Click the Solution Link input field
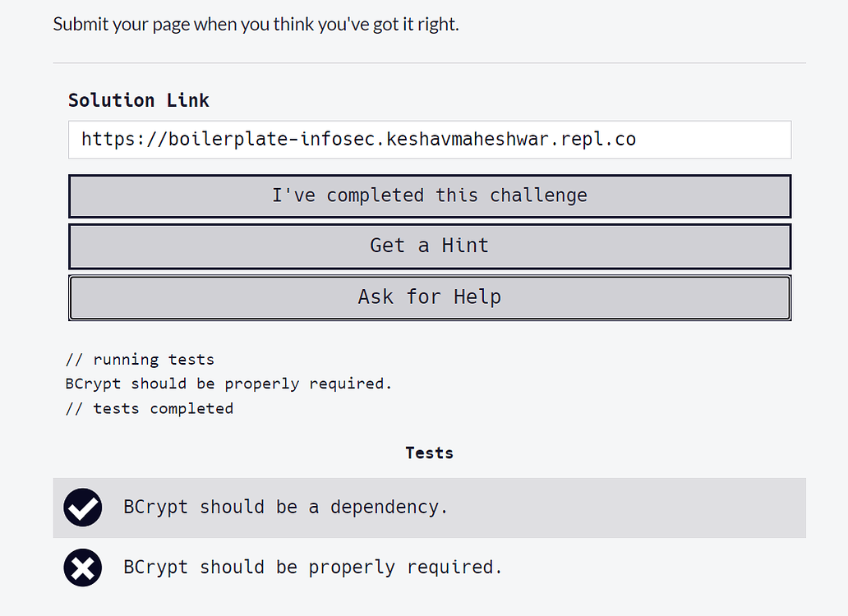Image resolution: width=848 pixels, height=616 pixels. click(x=429, y=140)
